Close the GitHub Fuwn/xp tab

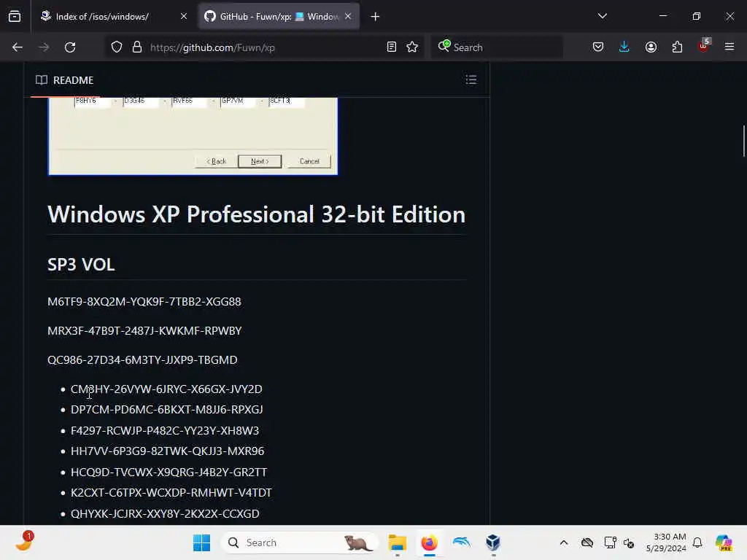tap(348, 17)
